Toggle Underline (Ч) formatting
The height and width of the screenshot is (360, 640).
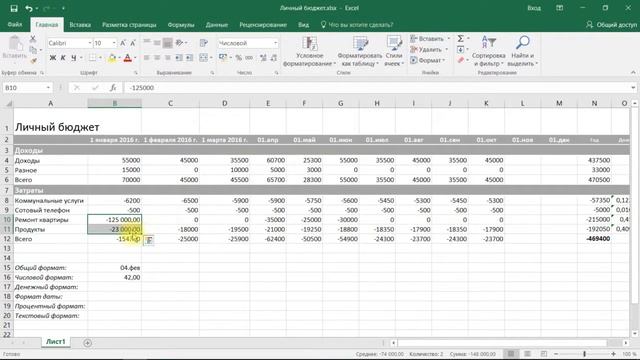[x=73, y=58]
